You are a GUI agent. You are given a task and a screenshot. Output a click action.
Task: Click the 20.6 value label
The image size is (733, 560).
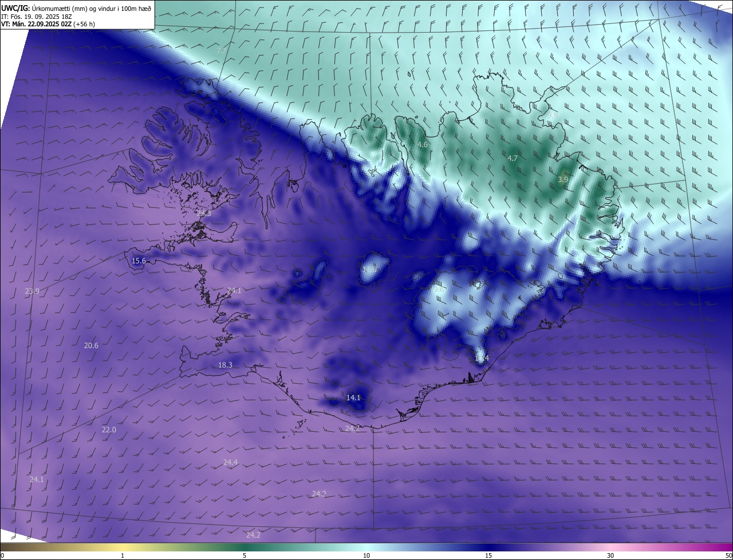pyautogui.click(x=91, y=345)
